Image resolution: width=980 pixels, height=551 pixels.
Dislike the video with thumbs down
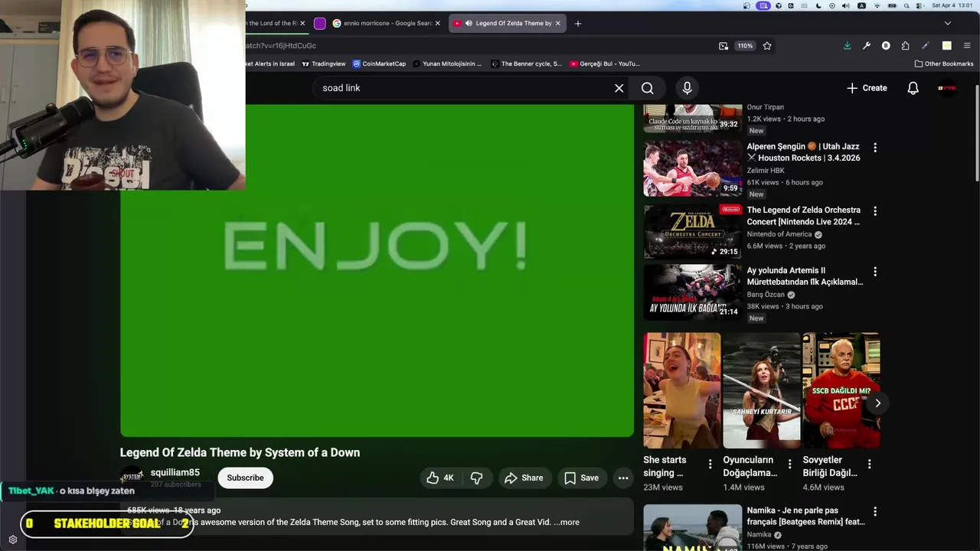tap(476, 478)
